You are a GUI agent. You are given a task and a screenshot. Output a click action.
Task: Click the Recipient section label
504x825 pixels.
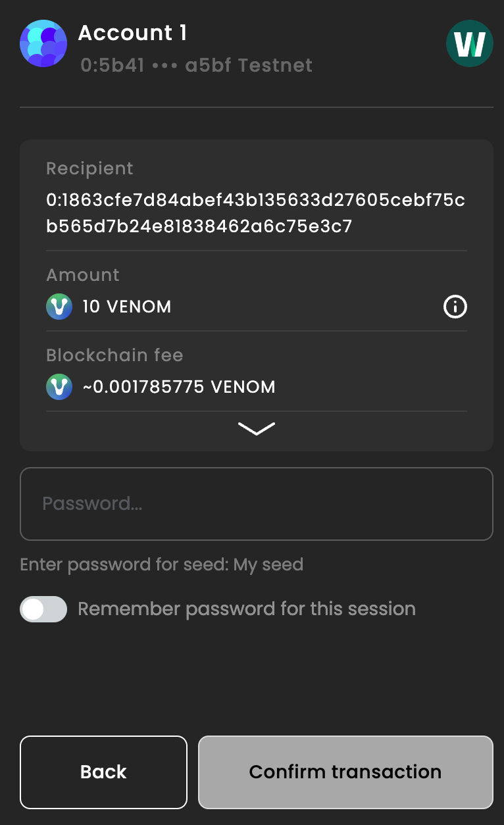(89, 169)
